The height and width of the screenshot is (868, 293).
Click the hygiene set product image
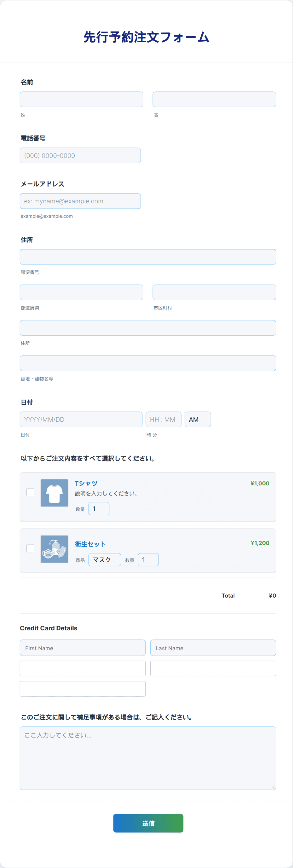54,549
